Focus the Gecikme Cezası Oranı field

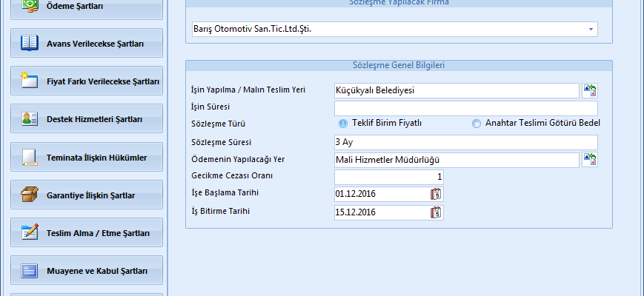click(388, 178)
